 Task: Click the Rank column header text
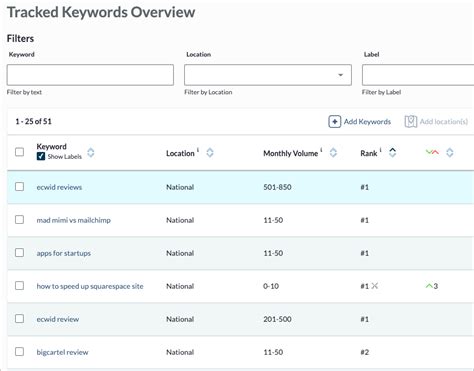[x=369, y=153]
